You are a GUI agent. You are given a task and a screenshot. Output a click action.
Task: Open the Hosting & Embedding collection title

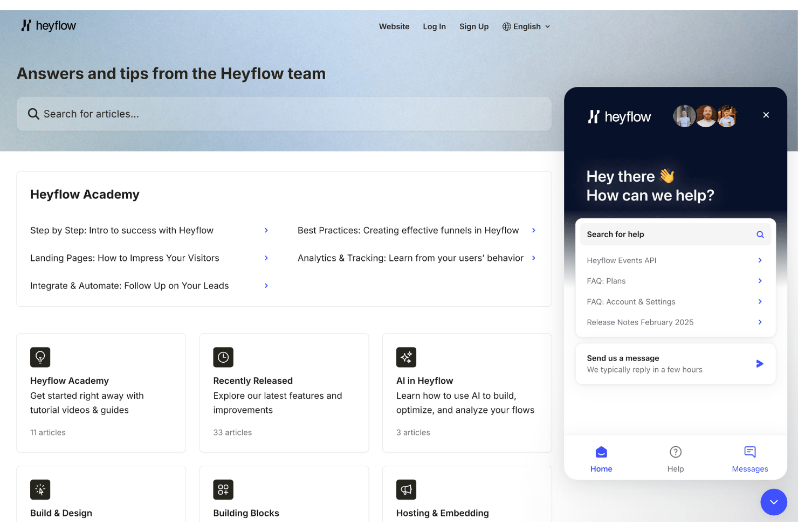[x=442, y=513]
